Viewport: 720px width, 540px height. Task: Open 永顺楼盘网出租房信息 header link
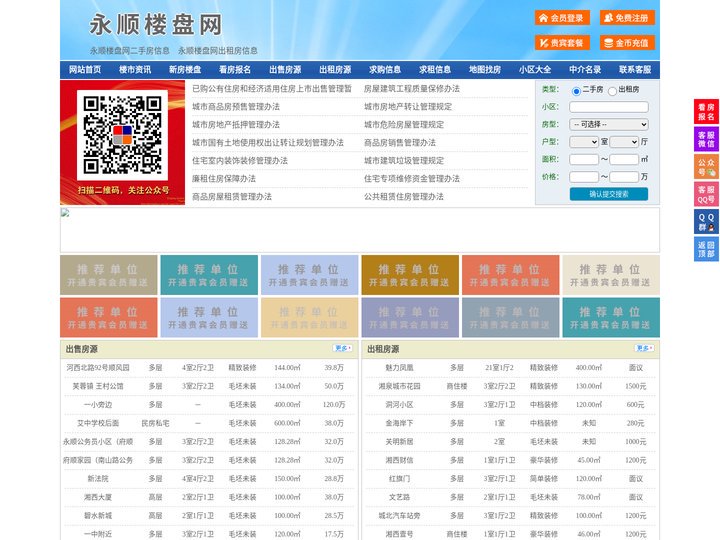[218, 51]
